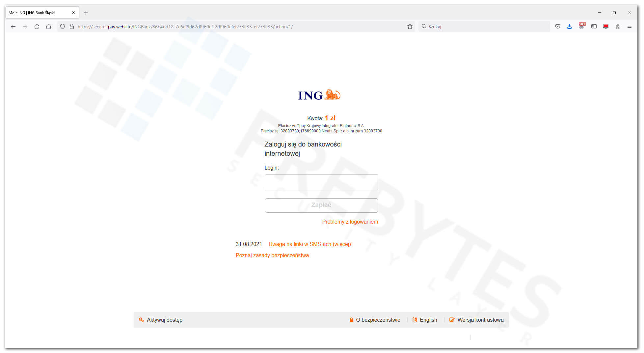Image resolution: width=644 pixels, height=353 pixels.
Task: Click the 31.08.2021 date text
Action: pos(249,244)
